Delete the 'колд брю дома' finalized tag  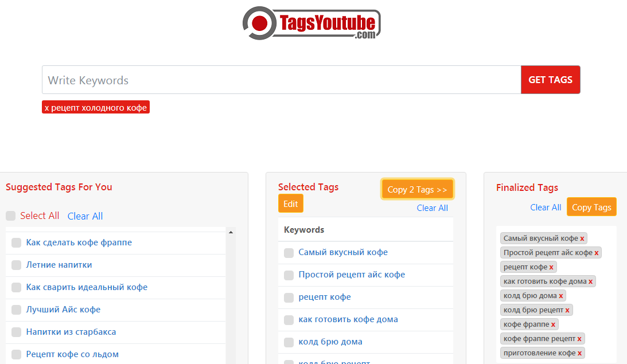[561, 296]
